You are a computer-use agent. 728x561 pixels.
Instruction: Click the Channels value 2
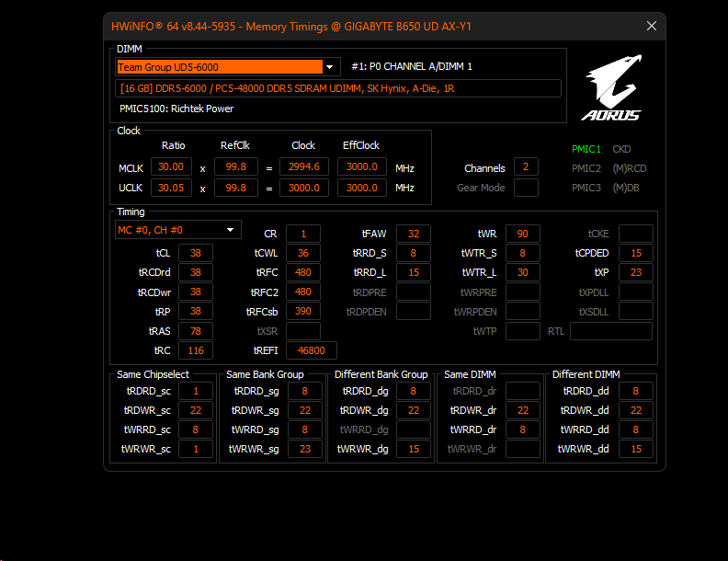coord(526,166)
